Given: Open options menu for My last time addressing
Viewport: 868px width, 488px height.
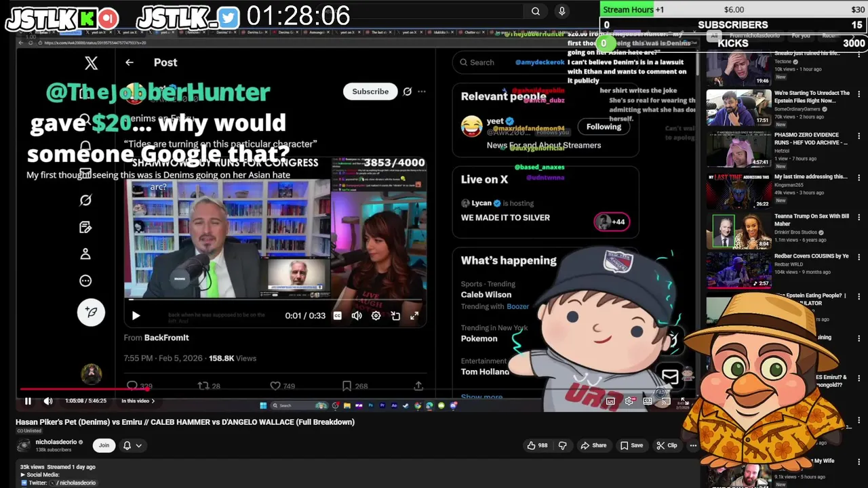Looking at the screenshot, I should pyautogui.click(x=859, y=178).
